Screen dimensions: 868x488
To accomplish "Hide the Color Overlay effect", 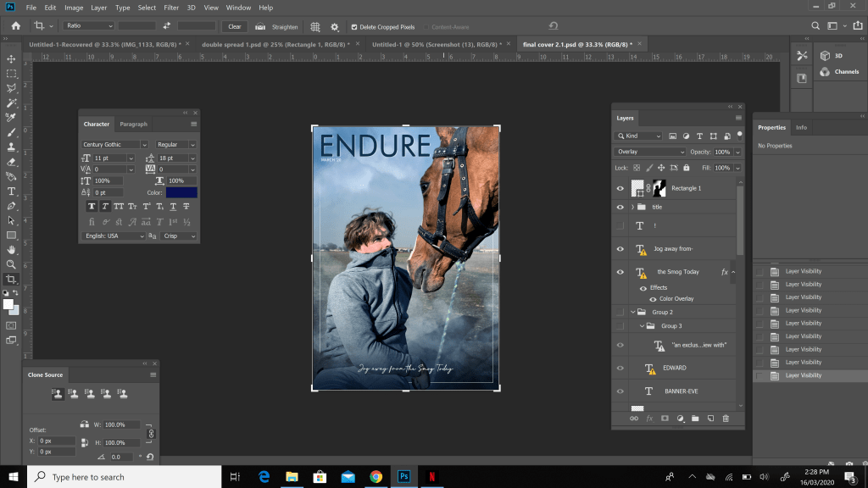I will coord(653,299).
